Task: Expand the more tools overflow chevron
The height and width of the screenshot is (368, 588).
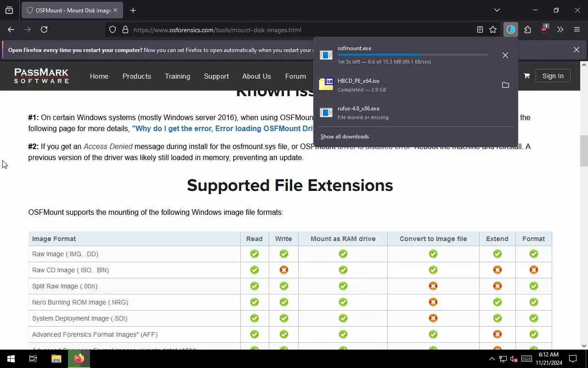Action: pos(560,29)
